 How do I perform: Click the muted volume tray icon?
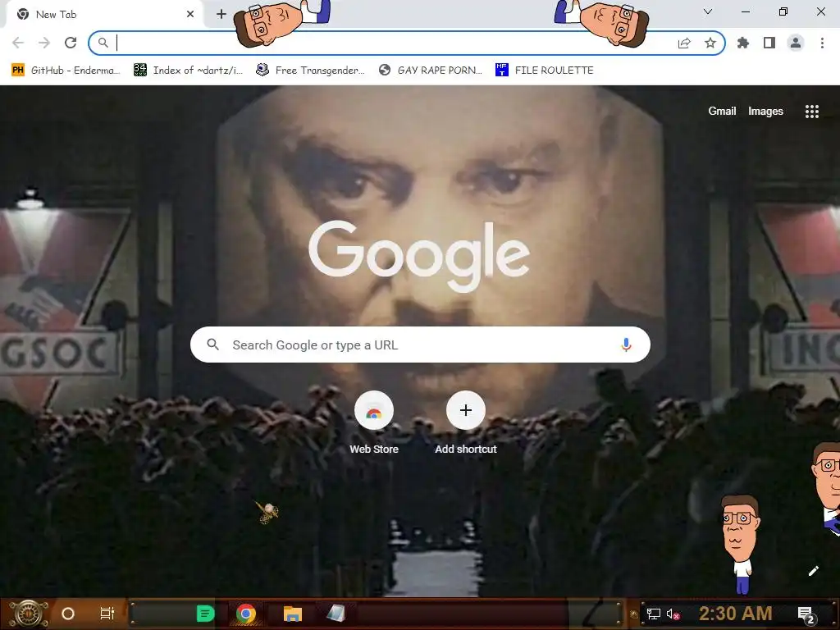pos(673,614)
